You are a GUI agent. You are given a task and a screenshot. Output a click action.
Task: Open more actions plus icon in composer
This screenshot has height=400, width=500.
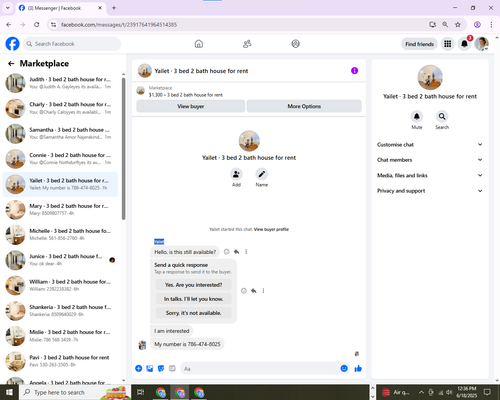coord(139,368)
